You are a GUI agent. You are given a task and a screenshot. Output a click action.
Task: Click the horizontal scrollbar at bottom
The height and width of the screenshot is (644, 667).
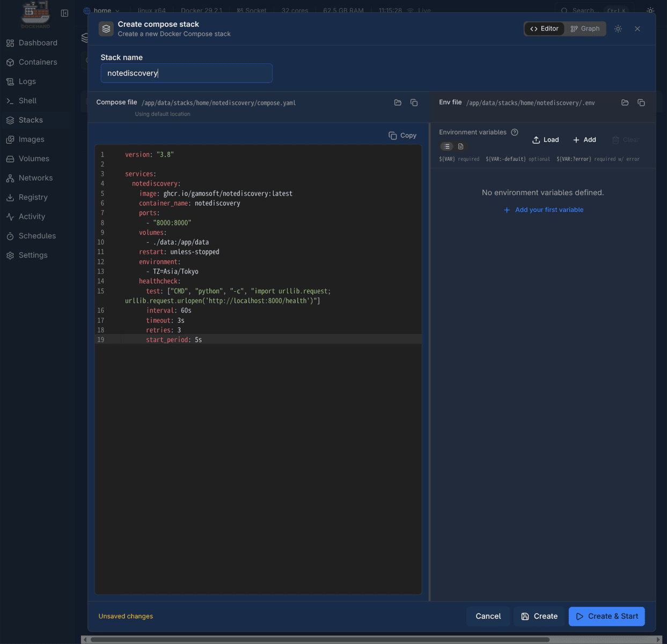tap(320, 639)
